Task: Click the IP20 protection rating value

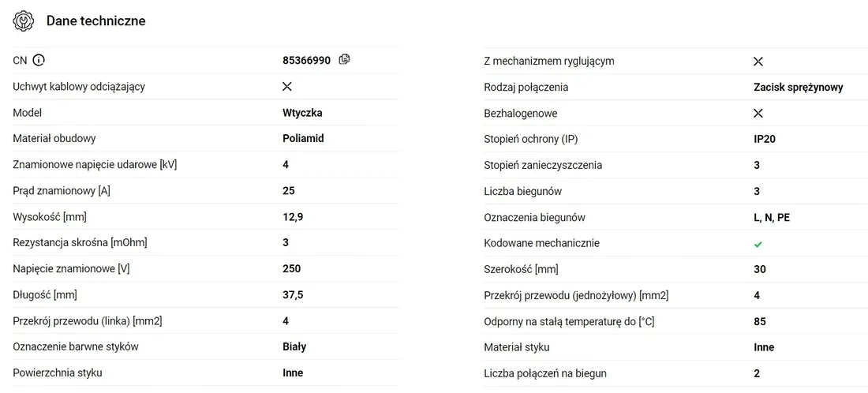Action: click(765, 140)
